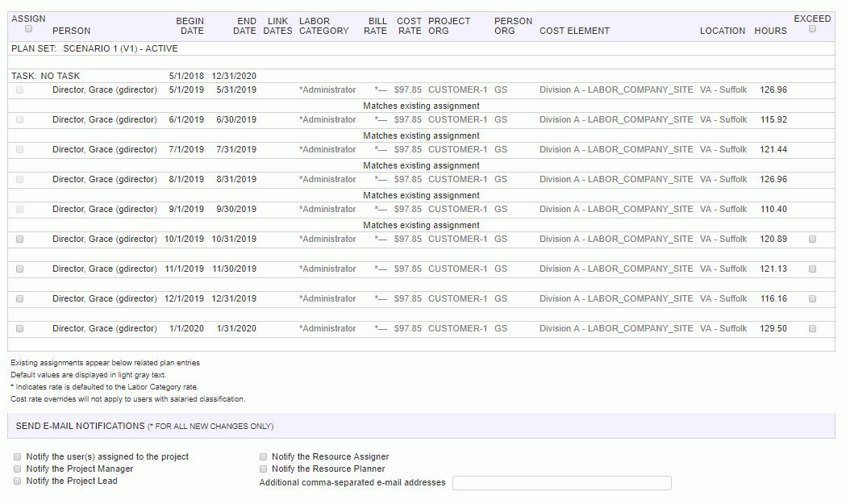Click the PERSON ORG column header
Image resolution: width=846 pixels, height=504 pixels.
[513, 26]
